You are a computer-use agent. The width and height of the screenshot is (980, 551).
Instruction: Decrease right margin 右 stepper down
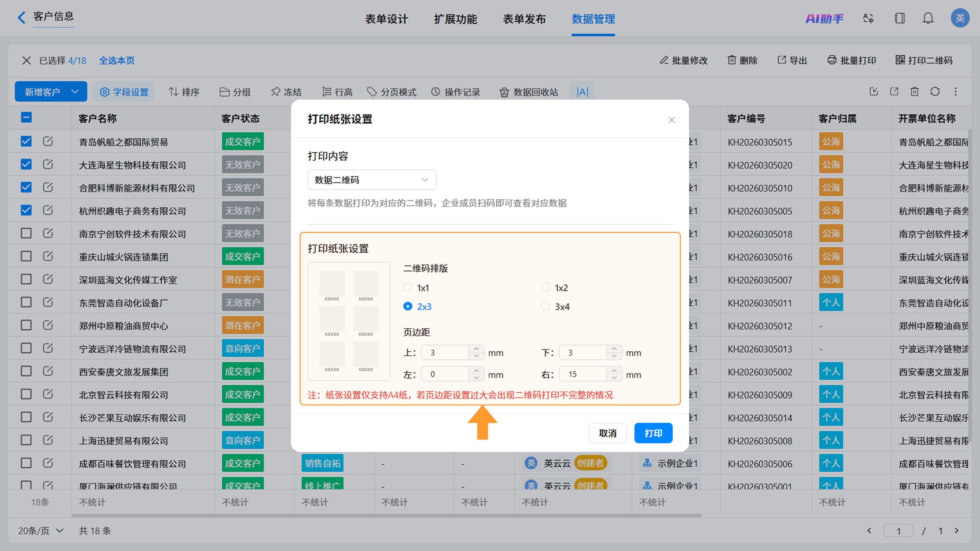pos(614,378)
